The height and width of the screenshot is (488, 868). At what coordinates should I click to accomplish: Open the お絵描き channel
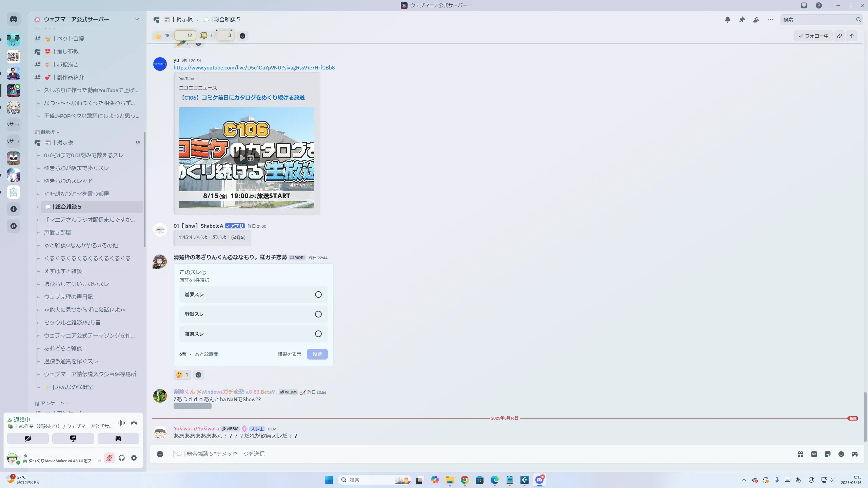click(x=67, y=64)
